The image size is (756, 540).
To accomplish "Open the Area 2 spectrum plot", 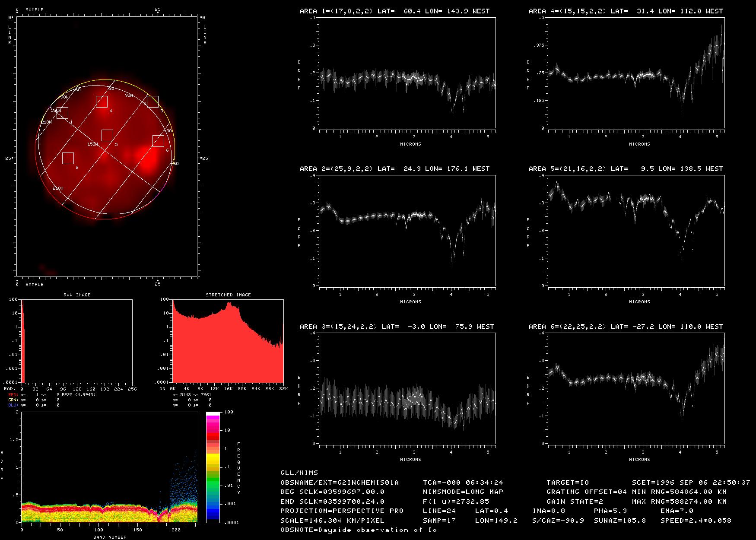I will [x=407, y=231].
